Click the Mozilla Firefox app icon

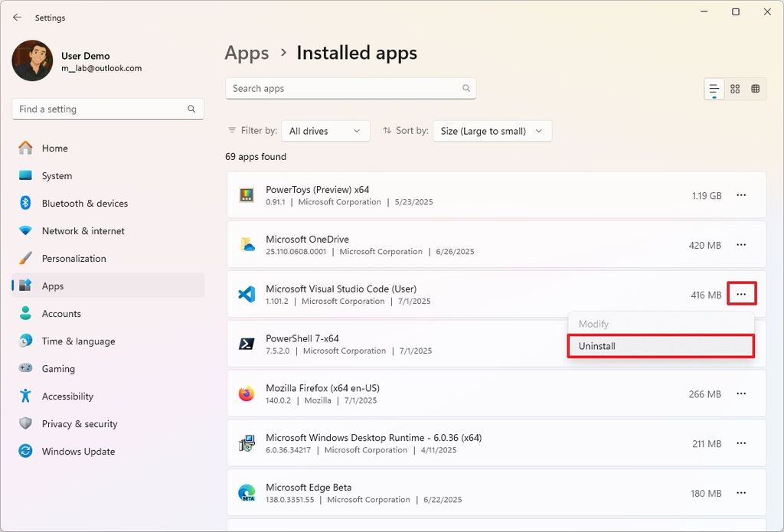click(x=247, y=393)
